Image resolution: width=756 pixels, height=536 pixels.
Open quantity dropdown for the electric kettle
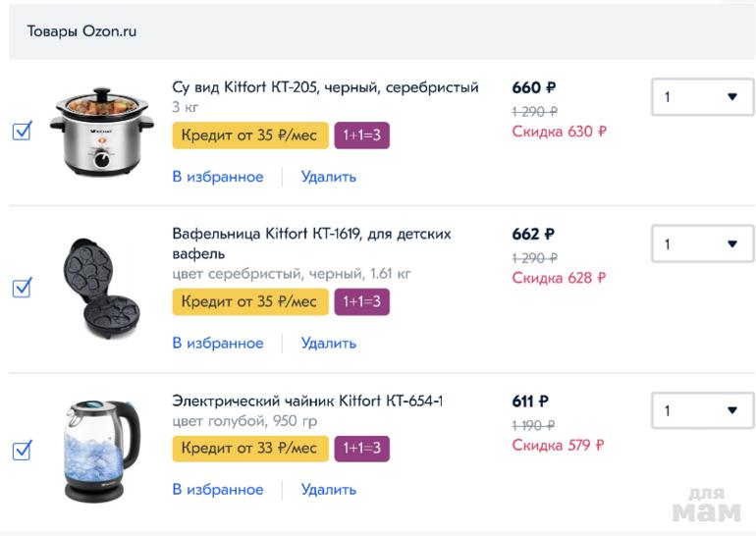(702, 410)
